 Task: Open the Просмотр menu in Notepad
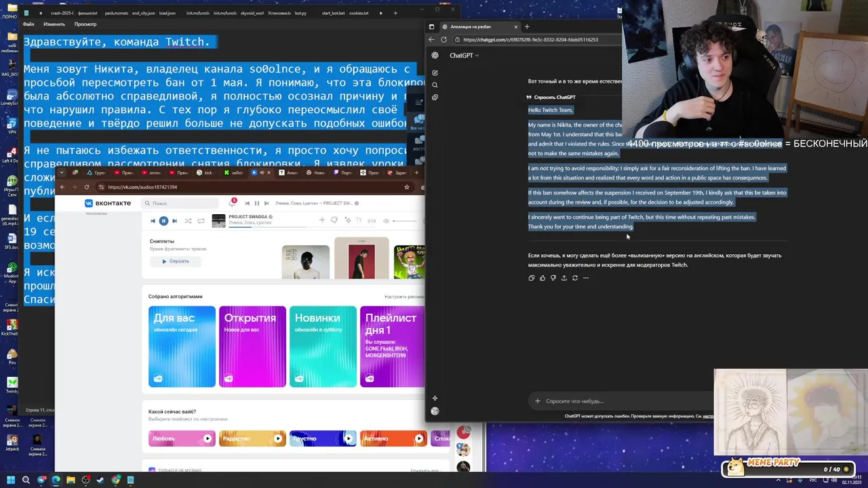[85, 24]
